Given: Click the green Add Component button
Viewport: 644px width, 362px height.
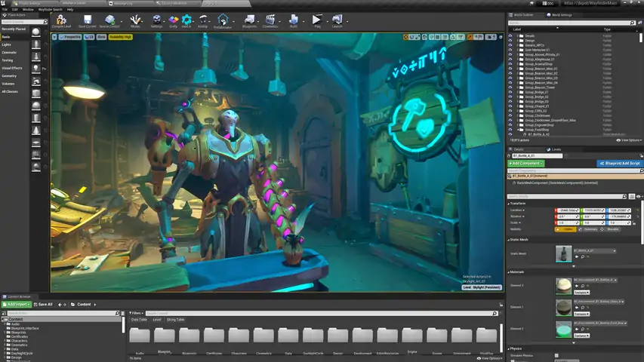Looking at the screenshot, I should click(x=525, y=163).
